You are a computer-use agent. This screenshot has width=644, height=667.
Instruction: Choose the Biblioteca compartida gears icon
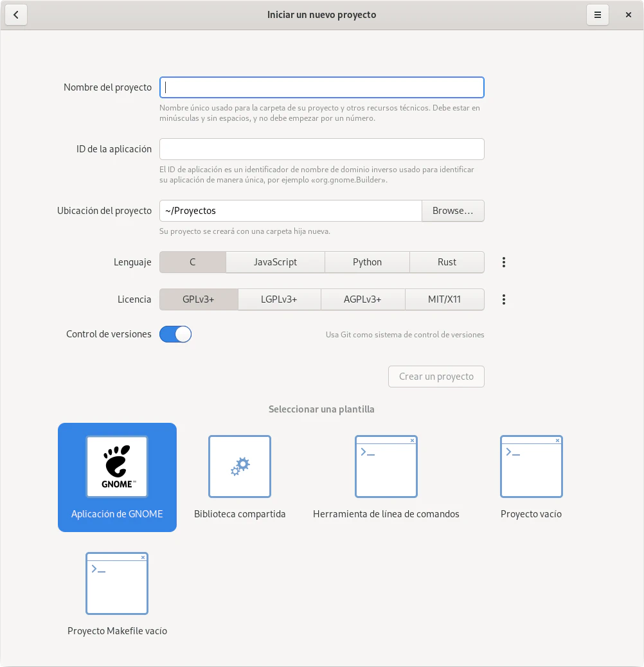point(240,467)
